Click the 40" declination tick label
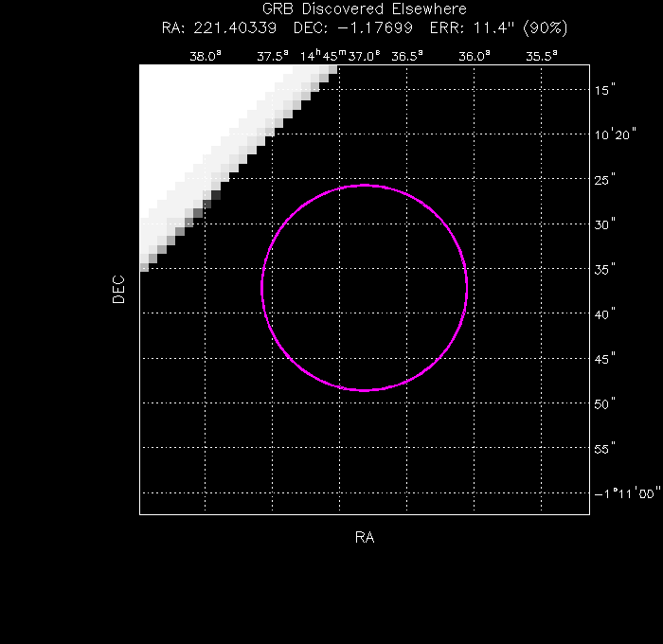 point(604,313)
